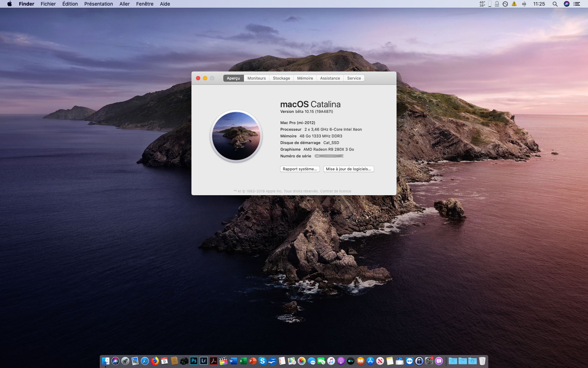Open Adobe Acrobat in the dock
This screenshot has width=588, height=368.
click(x=213, y=361)
